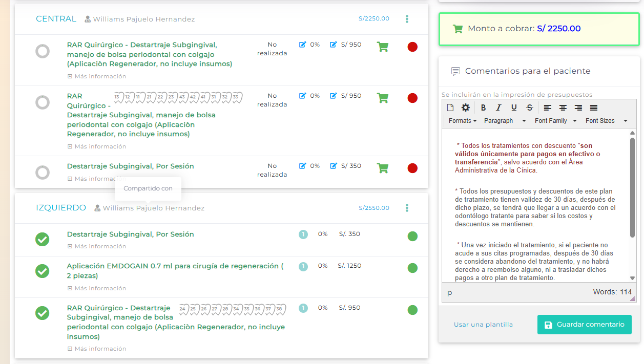Image resolution: width=644 pixels, height=364 pixels.
Task: Expand Más información under IZQUIERDO Destartraje Subgingival
Action: pos(97,246)
